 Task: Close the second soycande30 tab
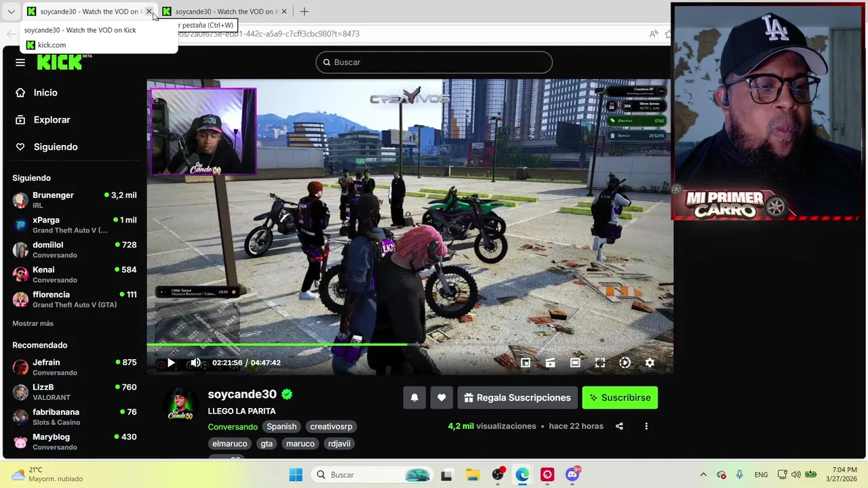pos(284,12)
